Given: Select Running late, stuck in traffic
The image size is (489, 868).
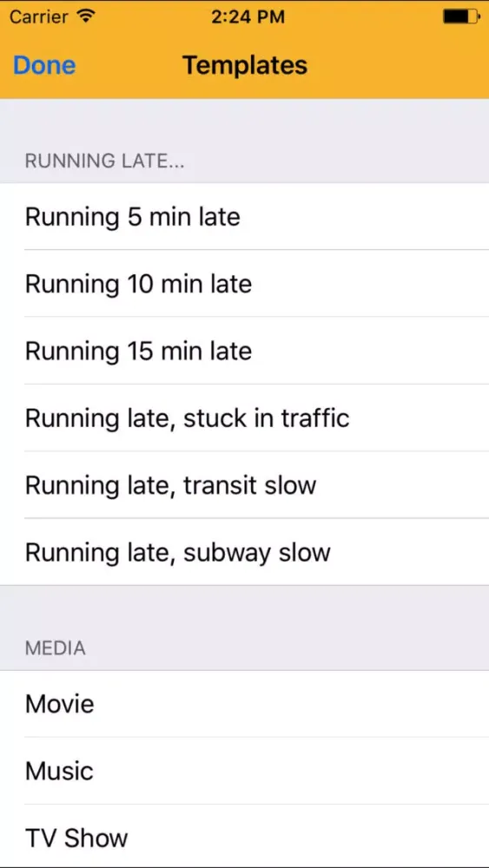Looking at the screenshot, I should point(244,418).
